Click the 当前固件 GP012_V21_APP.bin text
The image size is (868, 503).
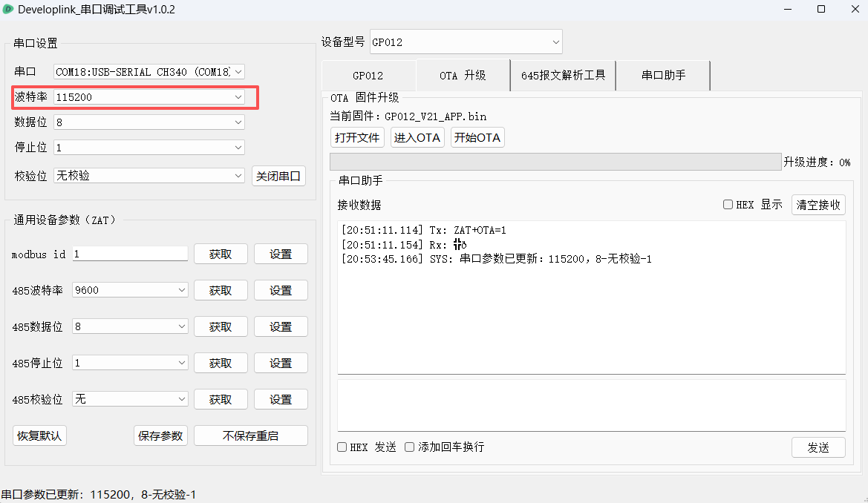pos(408,116)
